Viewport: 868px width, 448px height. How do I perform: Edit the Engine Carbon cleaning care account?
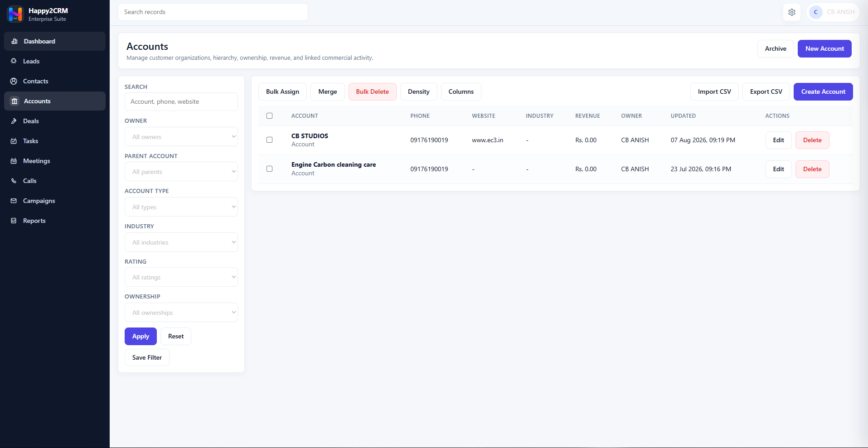779,169
